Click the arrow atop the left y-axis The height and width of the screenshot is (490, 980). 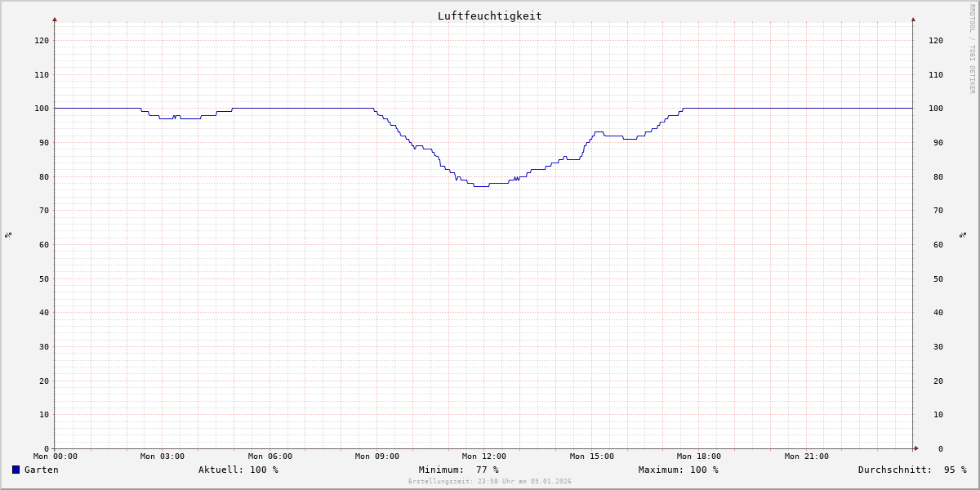click(55, 19)
